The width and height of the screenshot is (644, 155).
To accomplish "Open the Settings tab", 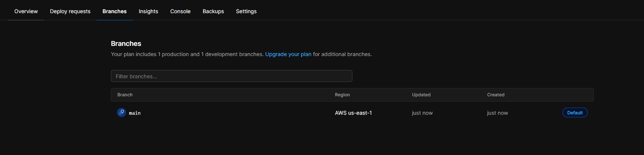I will (x=246, y=11).
